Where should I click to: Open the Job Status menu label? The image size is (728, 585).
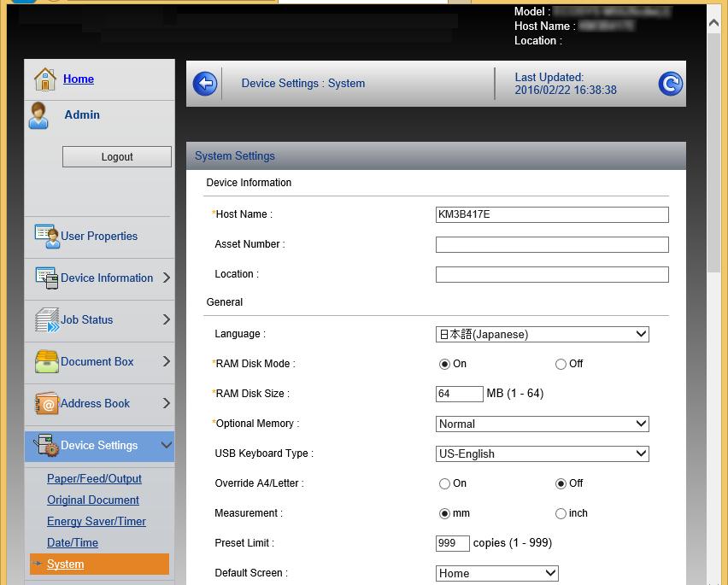[87, 319]
